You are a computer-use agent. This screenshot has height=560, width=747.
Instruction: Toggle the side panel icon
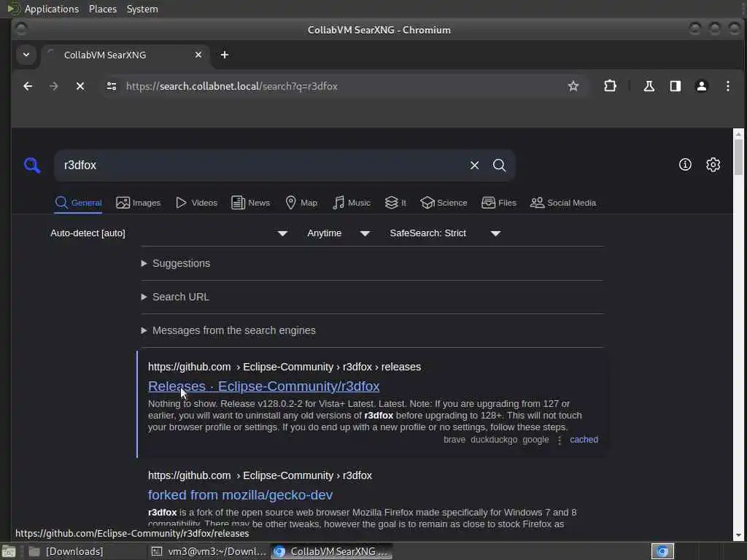(676, 86)
